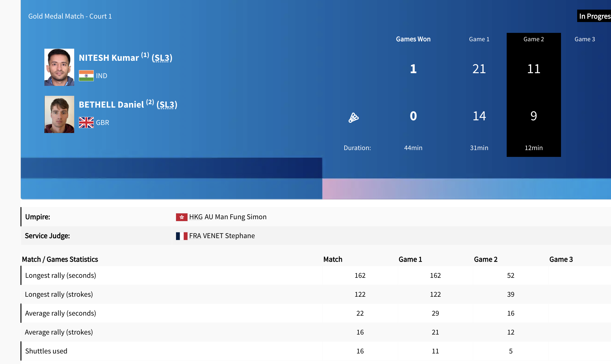Click the Games Won column header
The image size is (611, 364).
pos(413,39)
